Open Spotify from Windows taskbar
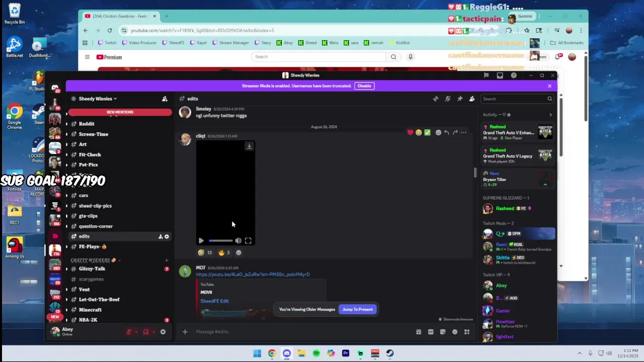The height and width of the screenshot is (362, 644). [316, 353]
